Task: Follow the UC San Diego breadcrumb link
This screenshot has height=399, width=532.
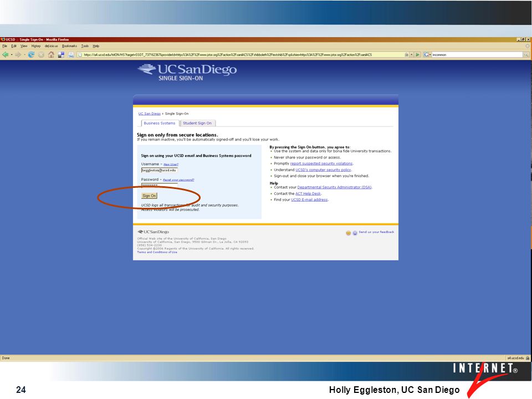Action: click(149, 114)
